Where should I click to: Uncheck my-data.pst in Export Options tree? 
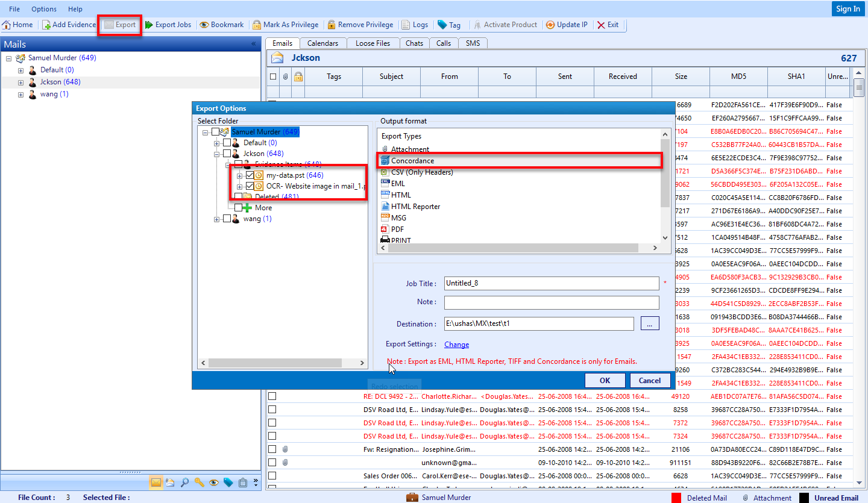coord(250,176)
